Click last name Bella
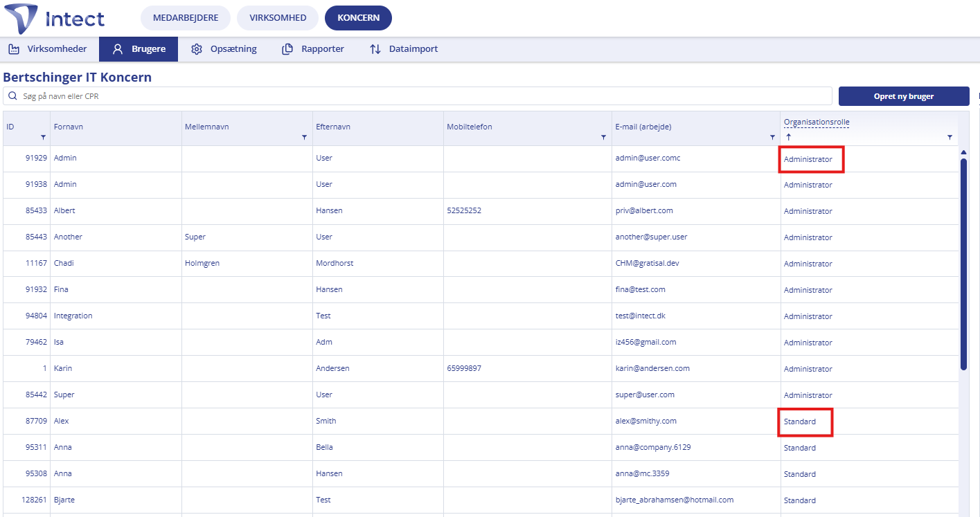The height and width of the screenshot is (517, 980). 324,447
